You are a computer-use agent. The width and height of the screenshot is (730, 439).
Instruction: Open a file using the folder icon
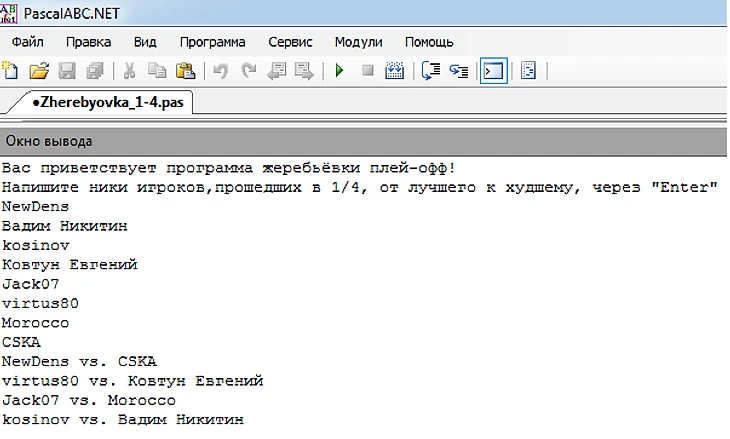click(39, 71)
